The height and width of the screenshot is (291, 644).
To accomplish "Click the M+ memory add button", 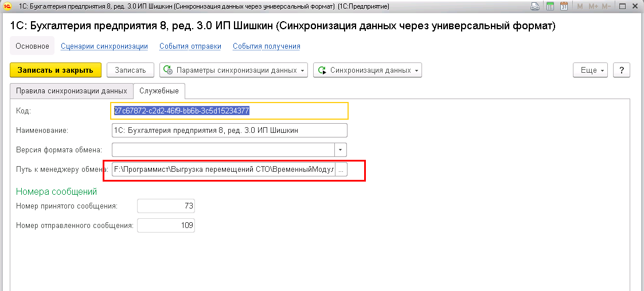I will 592,6.
